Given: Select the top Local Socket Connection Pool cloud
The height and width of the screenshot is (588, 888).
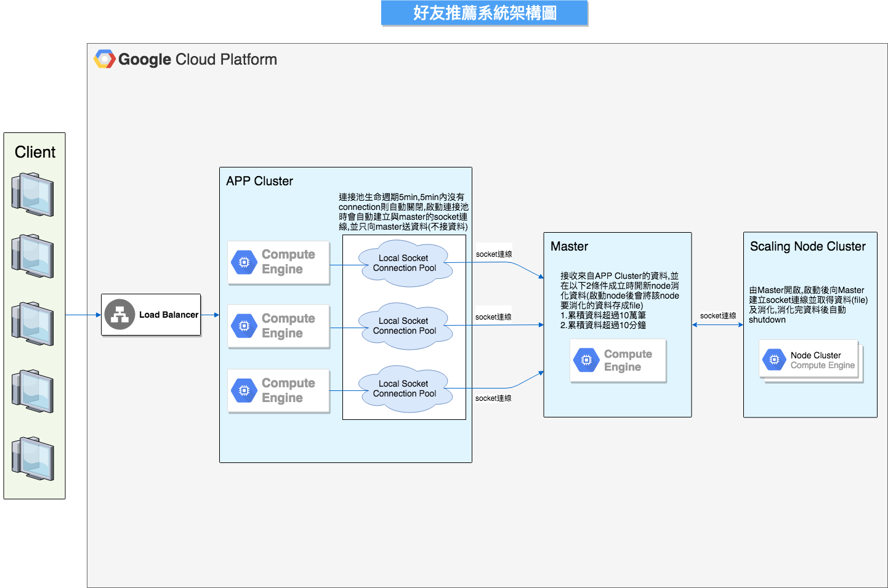Looking at the screenshot, I should click(x=404, y=264).
